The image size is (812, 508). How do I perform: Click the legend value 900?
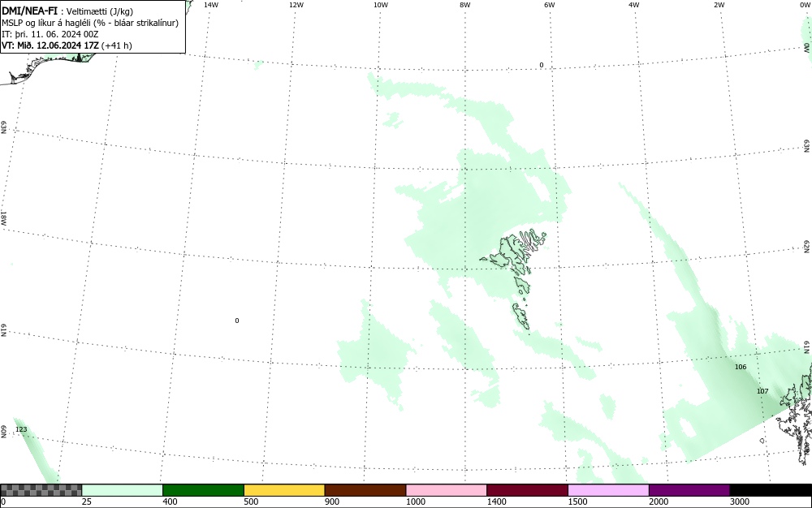point(332,502)
